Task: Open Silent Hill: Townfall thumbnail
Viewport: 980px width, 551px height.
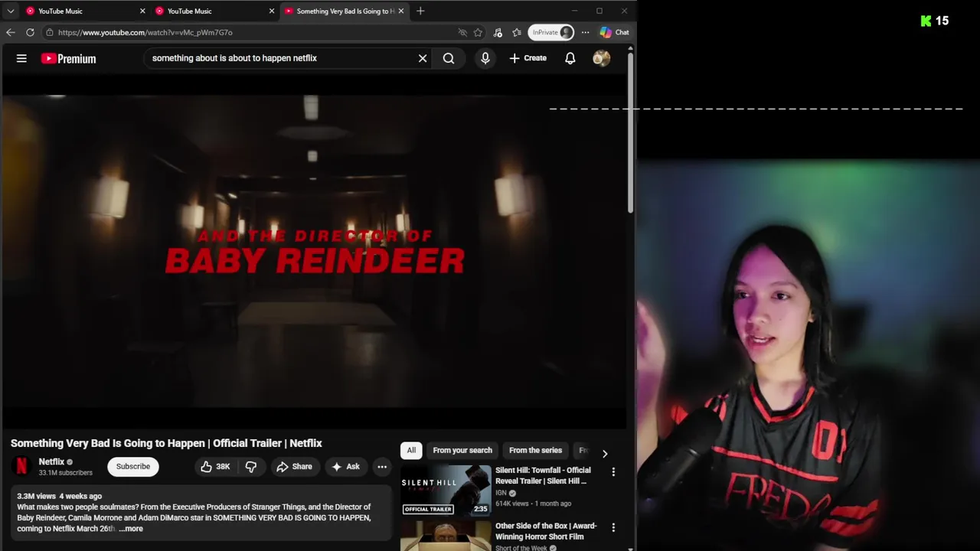Action: pos(446,490)
